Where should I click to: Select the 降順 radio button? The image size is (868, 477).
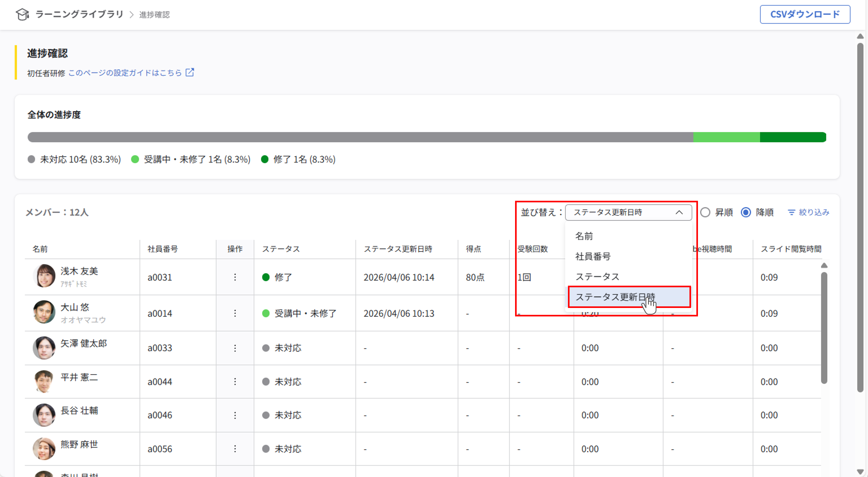[x=746, y=212]
